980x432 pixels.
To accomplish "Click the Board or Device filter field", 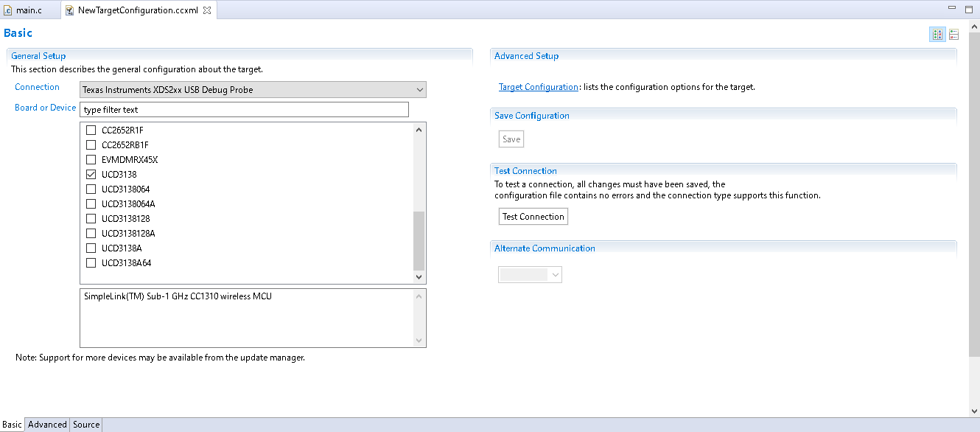I will (244, 110).
